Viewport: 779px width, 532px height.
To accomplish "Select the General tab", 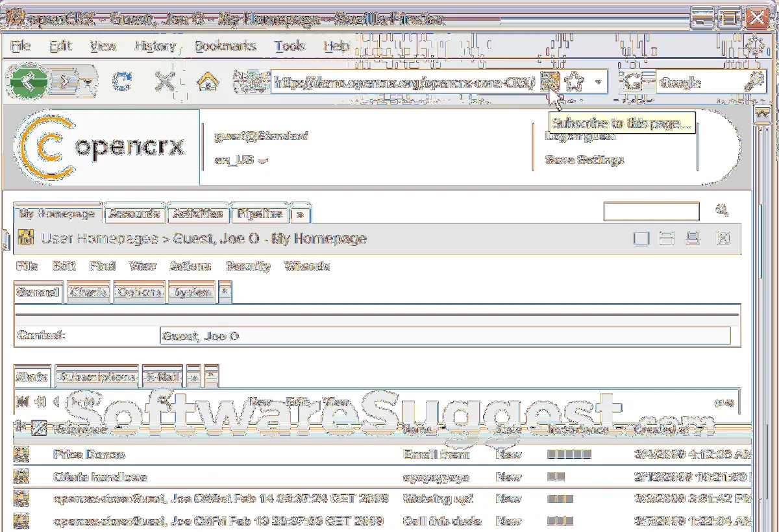I will 38,293.
